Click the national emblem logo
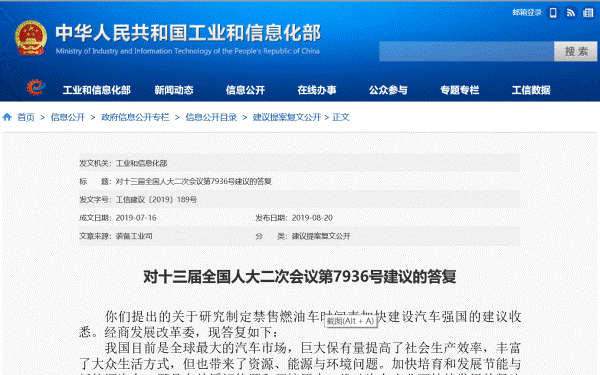Screen dimensions: 600x375 click(x=31, y=38)
